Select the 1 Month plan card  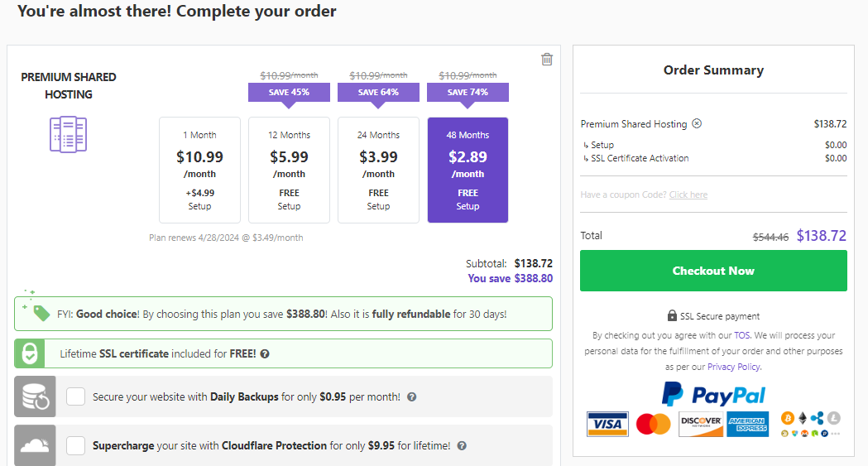[200, 170]
